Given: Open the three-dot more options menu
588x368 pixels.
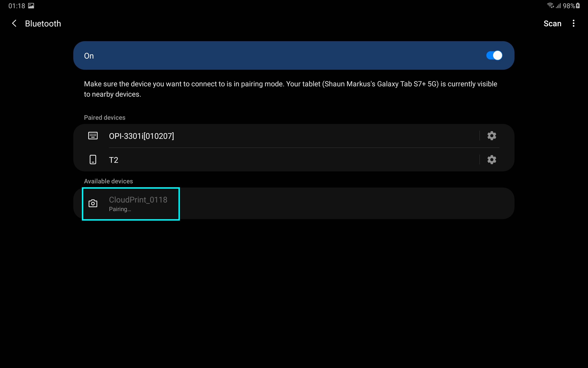Looking at the screenshot, I should tap(573, 24).
